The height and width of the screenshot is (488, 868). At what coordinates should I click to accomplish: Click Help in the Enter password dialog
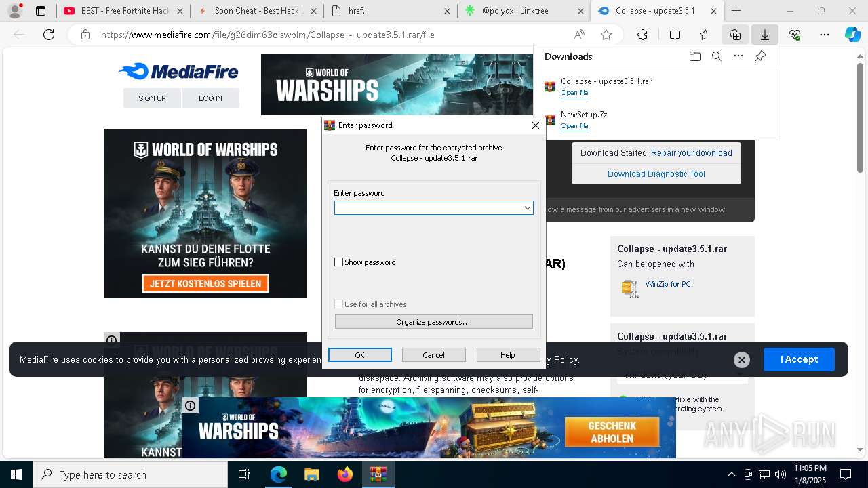(x=508, y=355)
